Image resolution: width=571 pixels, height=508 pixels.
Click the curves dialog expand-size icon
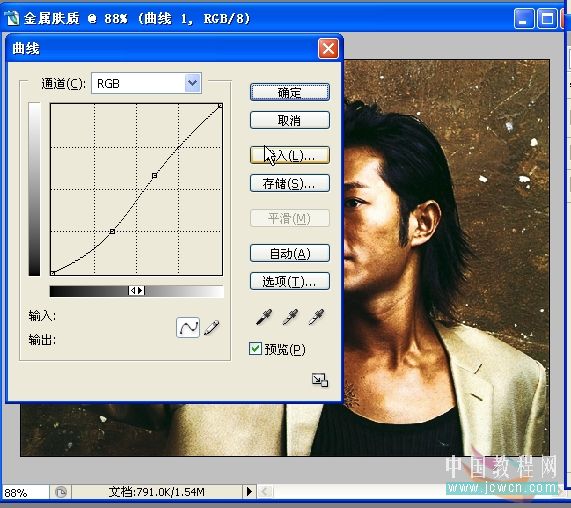click(x=320, y=380)
